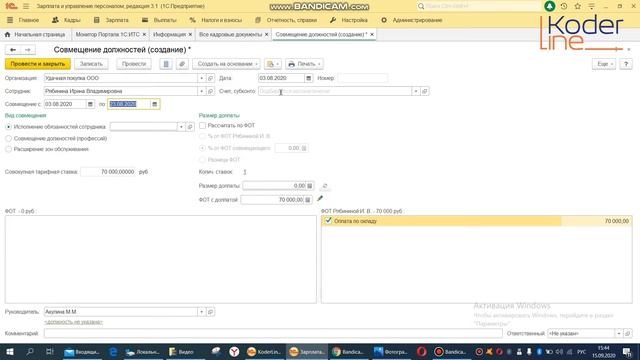640x360 pixels.
Task: Open the Главное menu
Action: pyautogui.click(x=23, y=20)
